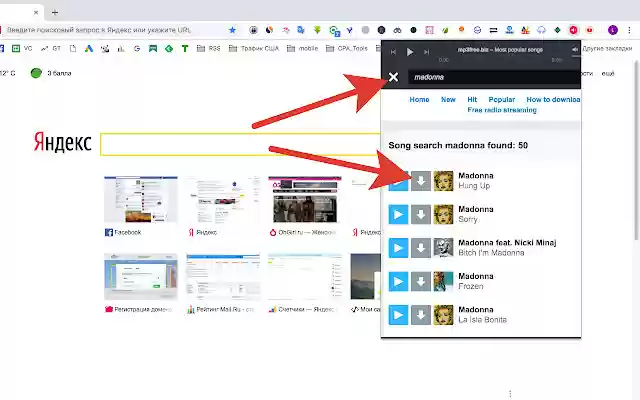Open the Chrome three-dot menu

tap(629, 30)
